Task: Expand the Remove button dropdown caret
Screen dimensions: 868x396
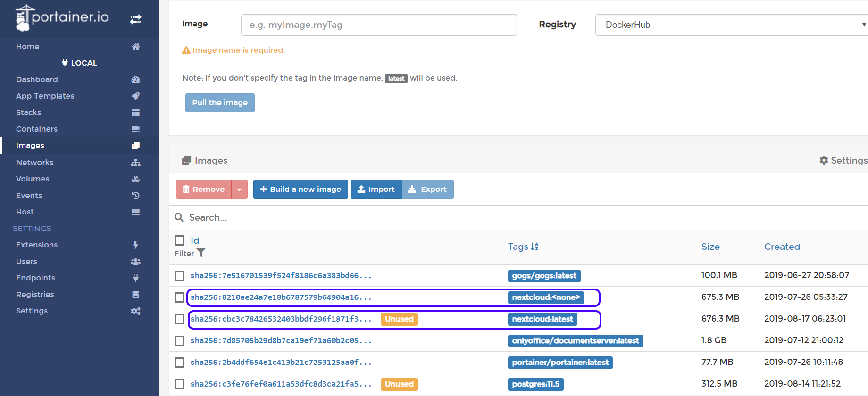Action: tap(240, 190)
